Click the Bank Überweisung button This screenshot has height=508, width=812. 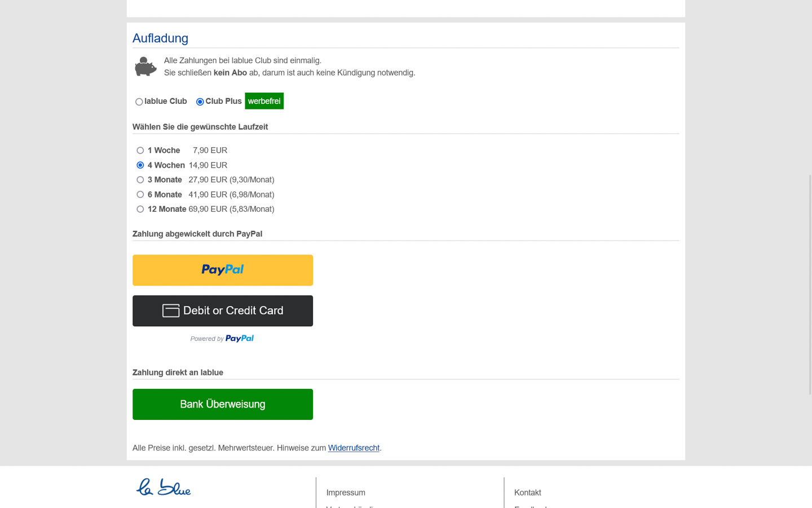click(x=223, y=404)
